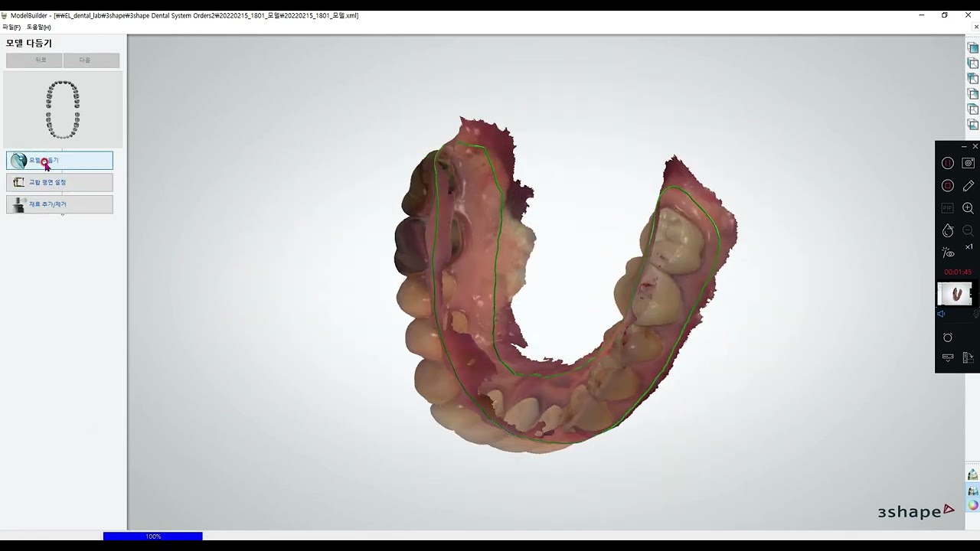Restore the ModelBuilder window size
The height and width of the screenshot is (551, 980).
(945, 15)
